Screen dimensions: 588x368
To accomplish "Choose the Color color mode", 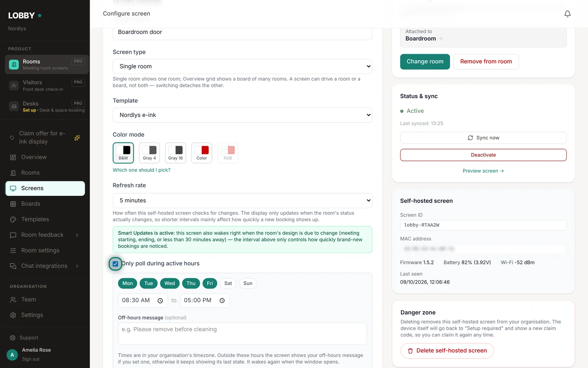I will 201,153.
